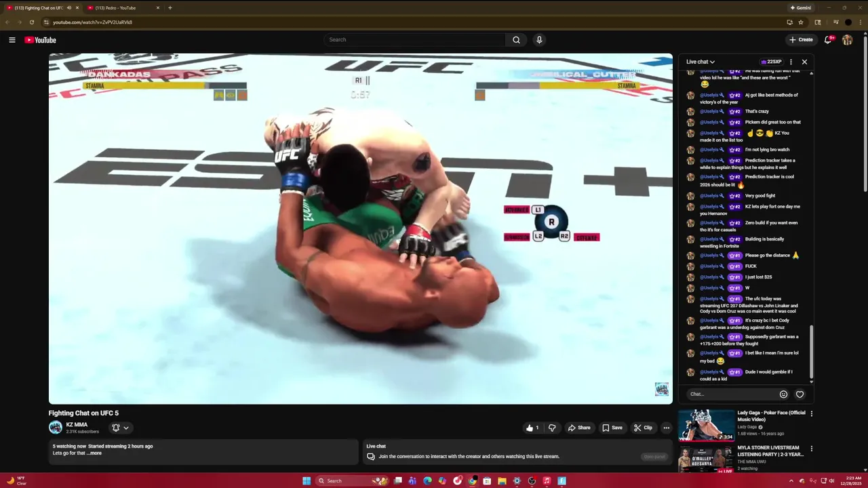This screenshot has width=868, height=488.
Task: Open the 225XP points badge
Action: coord(771,62)
